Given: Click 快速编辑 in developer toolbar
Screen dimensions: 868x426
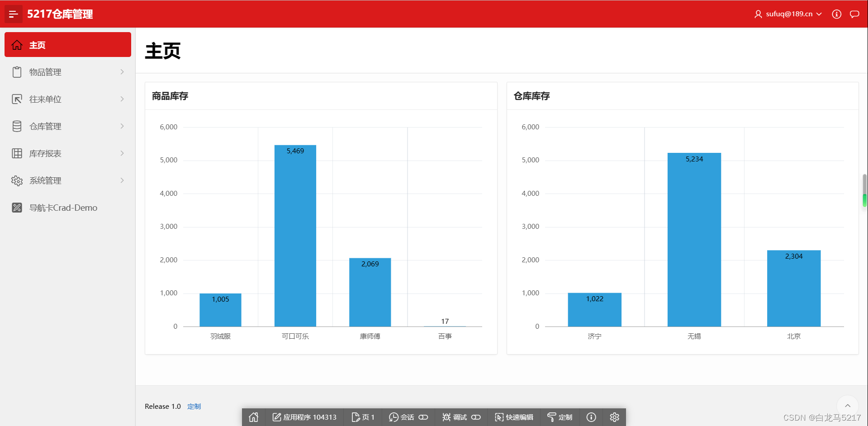Looking at the screenshot, I should click(x=514, y=417).
